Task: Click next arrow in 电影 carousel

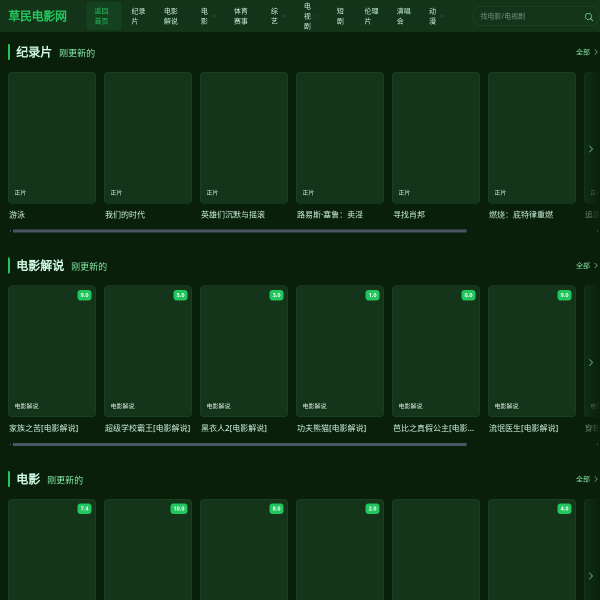Action: tap(591, 576)
